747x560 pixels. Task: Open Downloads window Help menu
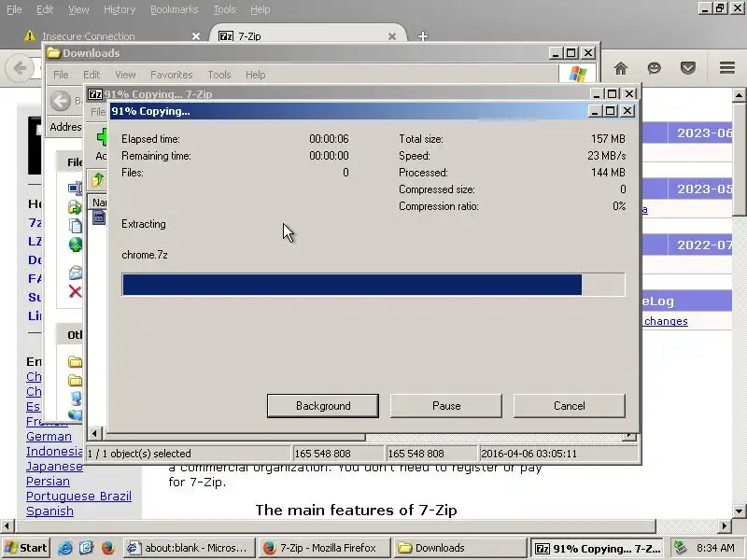pos(255,75)
